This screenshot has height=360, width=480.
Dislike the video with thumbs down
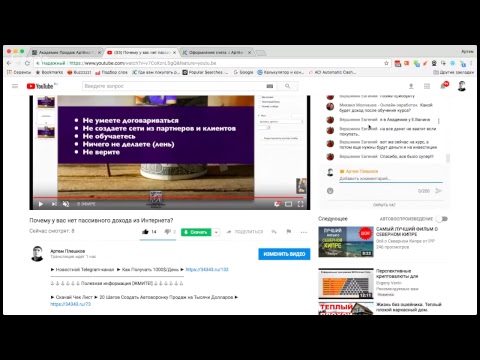coord(167,232)
